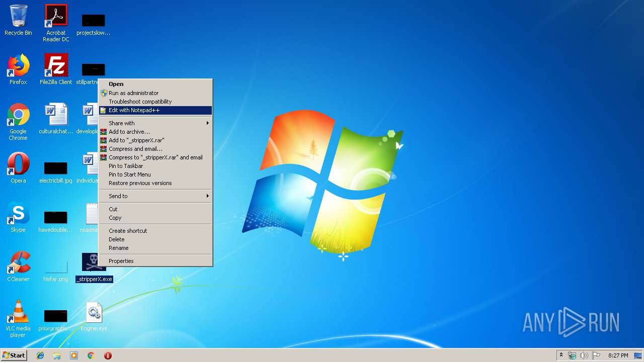Select the FileZilla Client shortcut

click(x=56, y=69)
